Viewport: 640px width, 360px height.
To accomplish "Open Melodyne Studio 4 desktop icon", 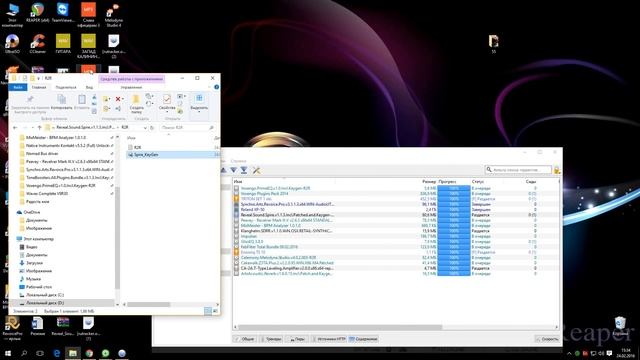I will pyautogui.click(x=113, y=15).
